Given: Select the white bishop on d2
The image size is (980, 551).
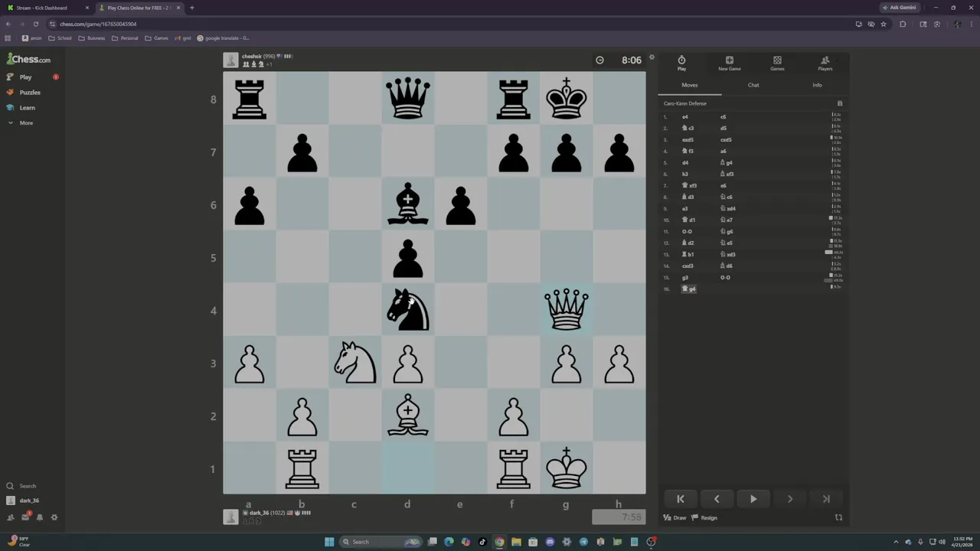Looking at the screenshot, I should coord(407,416).
